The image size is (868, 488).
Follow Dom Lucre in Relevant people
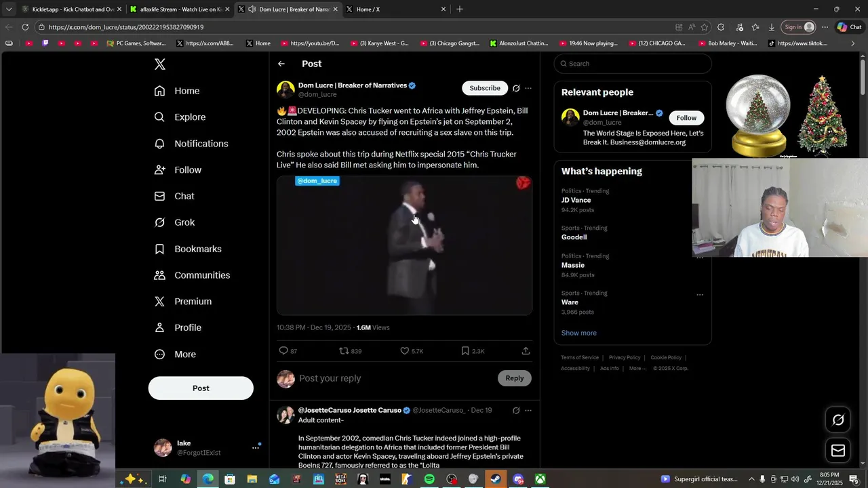coord(686,118)
